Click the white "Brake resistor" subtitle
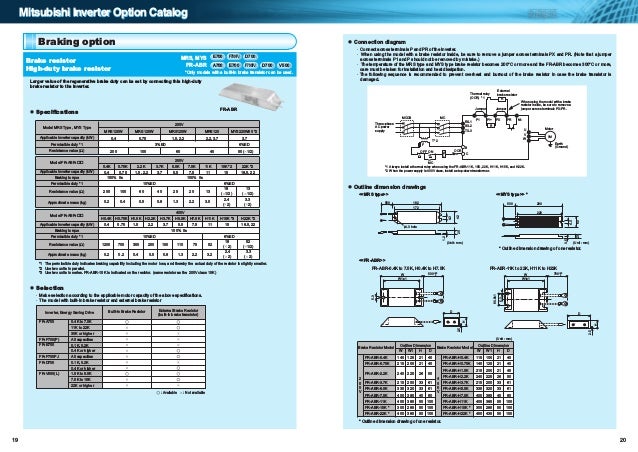Viewport: 638px width, 452px height. (x=51, y=60)
